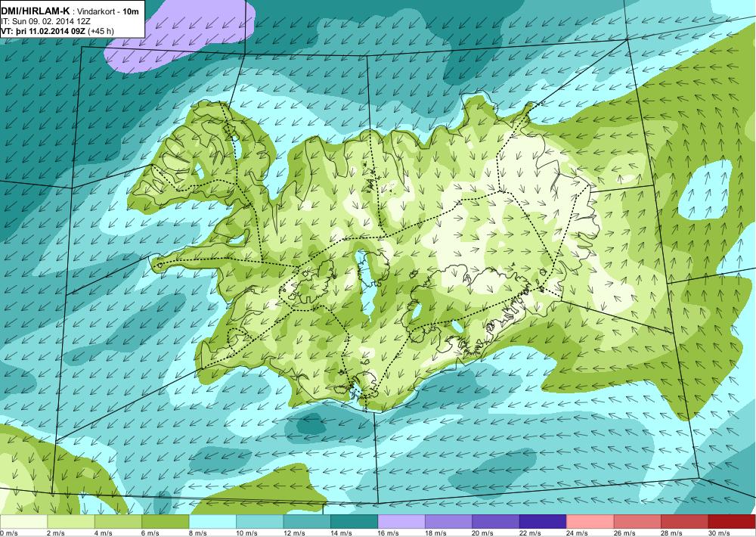This screenshot has width=756, height=537.
Task: Click the '4 m/s' legend label
Action: coord(103,533)
